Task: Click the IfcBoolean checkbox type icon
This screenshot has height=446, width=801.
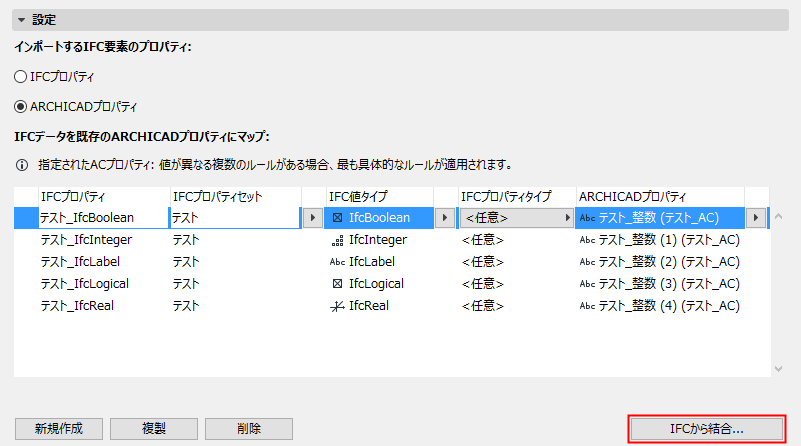Action: tap(337, 218)
